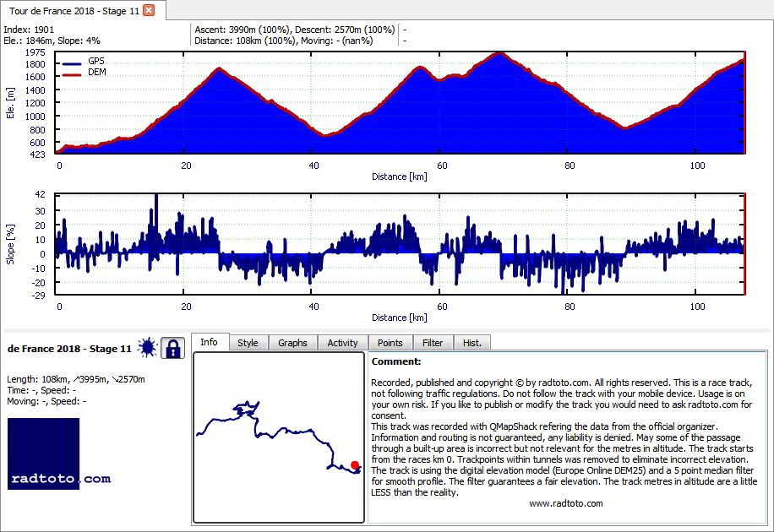Image resolution: width=774 pixels, height=532 pixels.
Task: Open the Style tab
Action: (x=248, y=343)
